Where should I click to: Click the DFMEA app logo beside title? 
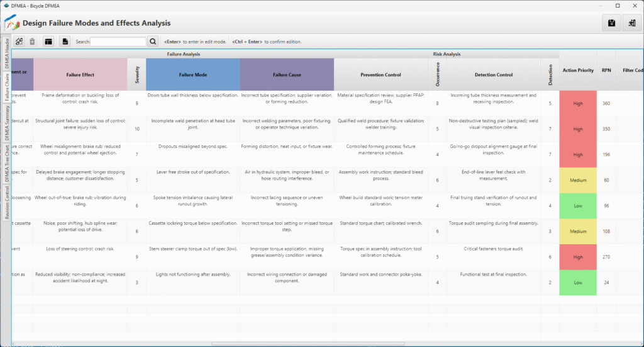[12, 23]
